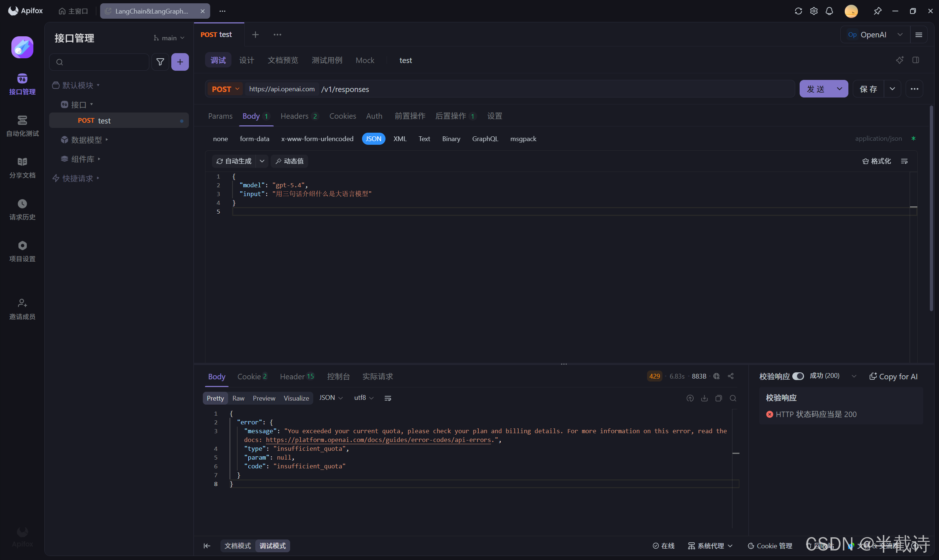This screenshot has height=560, width=939.
Task: Open the POST method dropdown
Action: (226, 89)
